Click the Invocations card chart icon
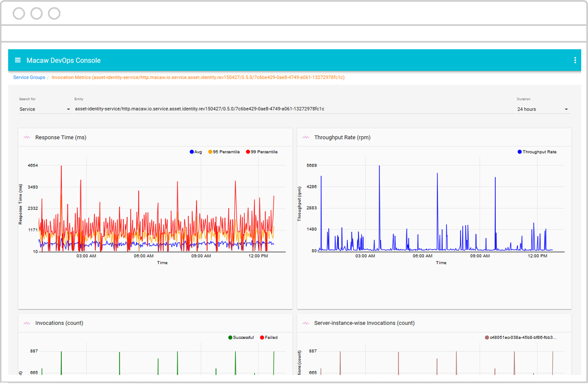 (27, 323)
